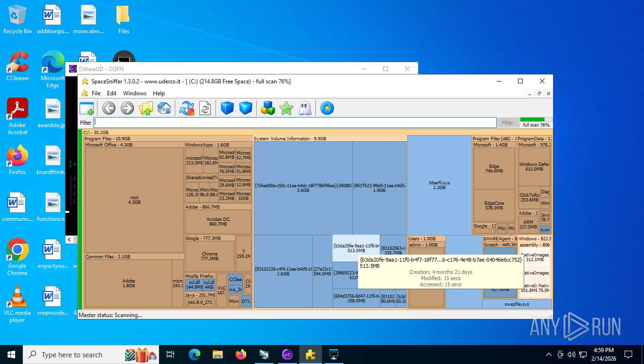Go back using the left arrow toolbar icon
The width and height of the screenshot is (644, 364).
pyautogui.click(x=109, y=108)
